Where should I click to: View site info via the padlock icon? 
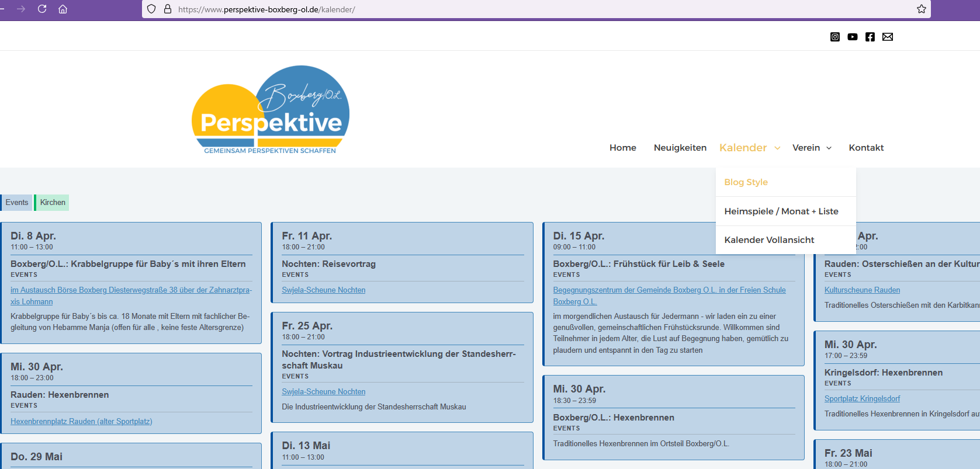(168, 9)
